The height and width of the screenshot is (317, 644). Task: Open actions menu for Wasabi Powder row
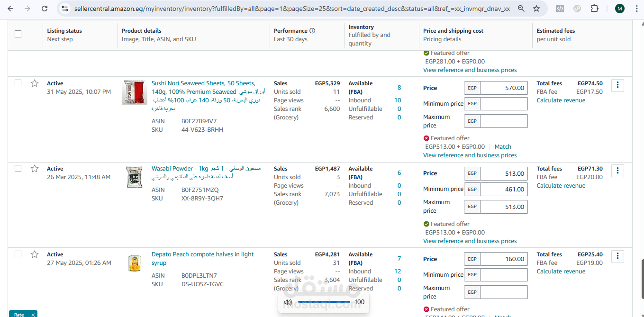pos(617,171)
